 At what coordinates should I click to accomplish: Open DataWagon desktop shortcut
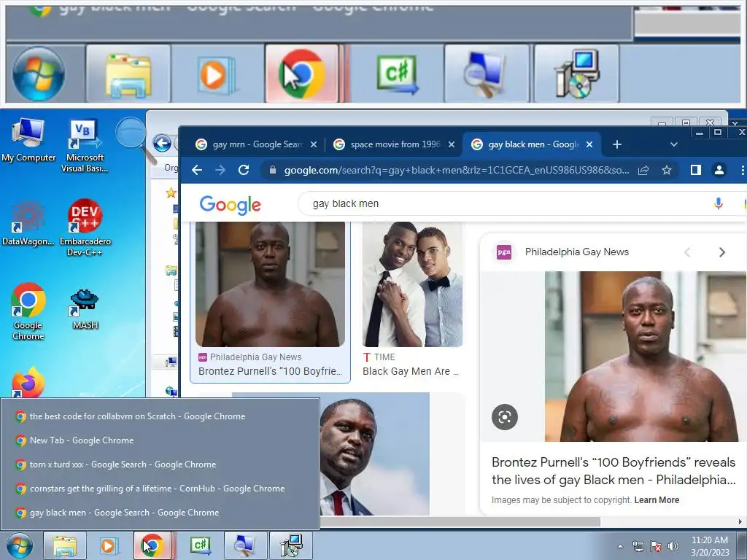click(28, 223)
